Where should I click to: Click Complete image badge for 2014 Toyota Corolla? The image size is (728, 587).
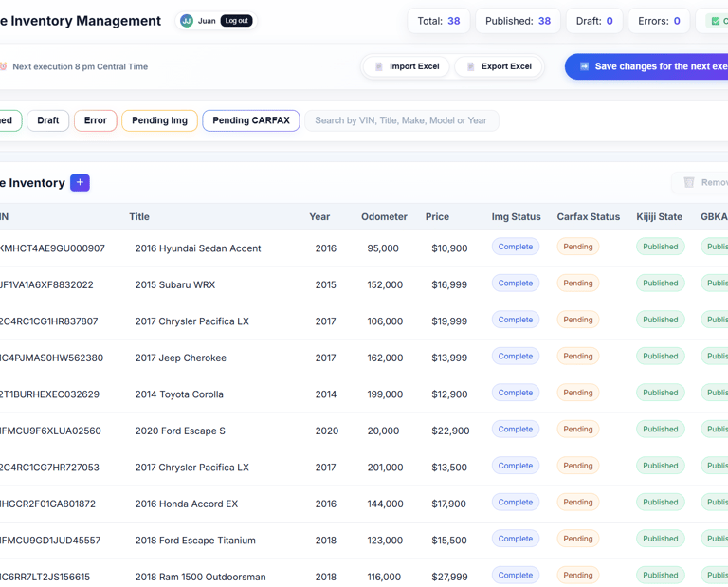pyautogui.click(x=516, y=393)
